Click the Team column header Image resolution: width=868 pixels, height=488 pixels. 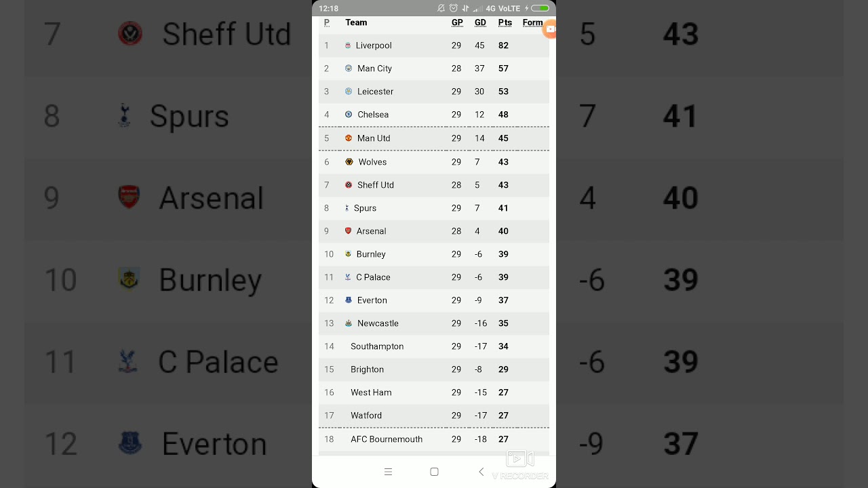pyautogui.click(x=356, y=22)
